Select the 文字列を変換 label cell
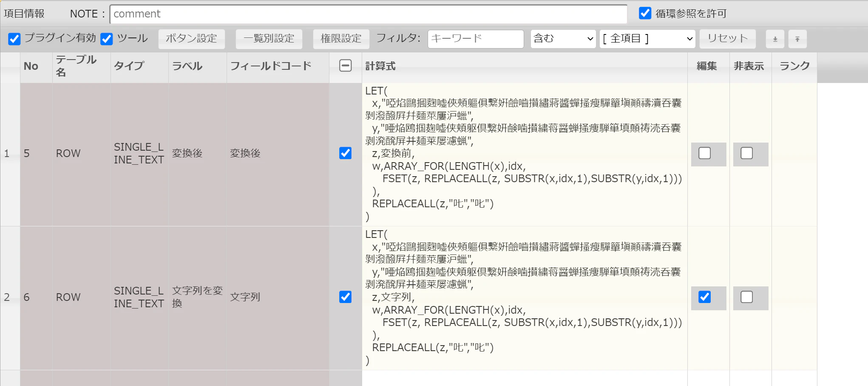 point(198,298)
